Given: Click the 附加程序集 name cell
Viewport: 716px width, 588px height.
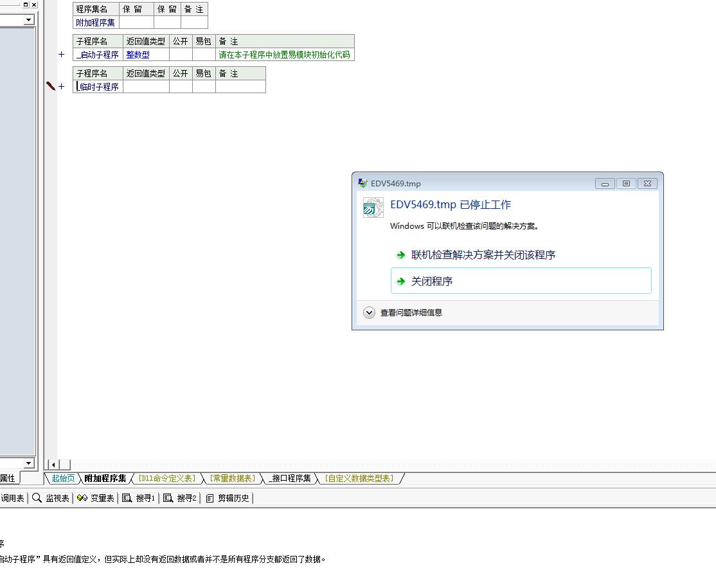Looking at the screenshot, I should pyautogui.click(x=96, y=22).
